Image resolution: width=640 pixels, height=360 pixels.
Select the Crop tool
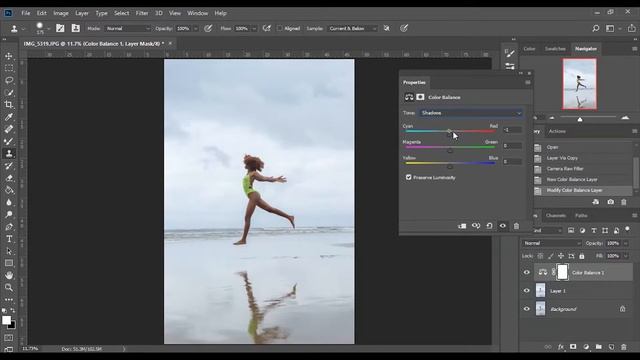9,105
